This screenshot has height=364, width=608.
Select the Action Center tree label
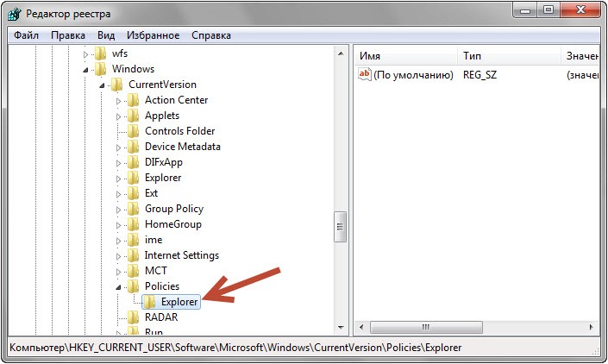pos(177,100)
